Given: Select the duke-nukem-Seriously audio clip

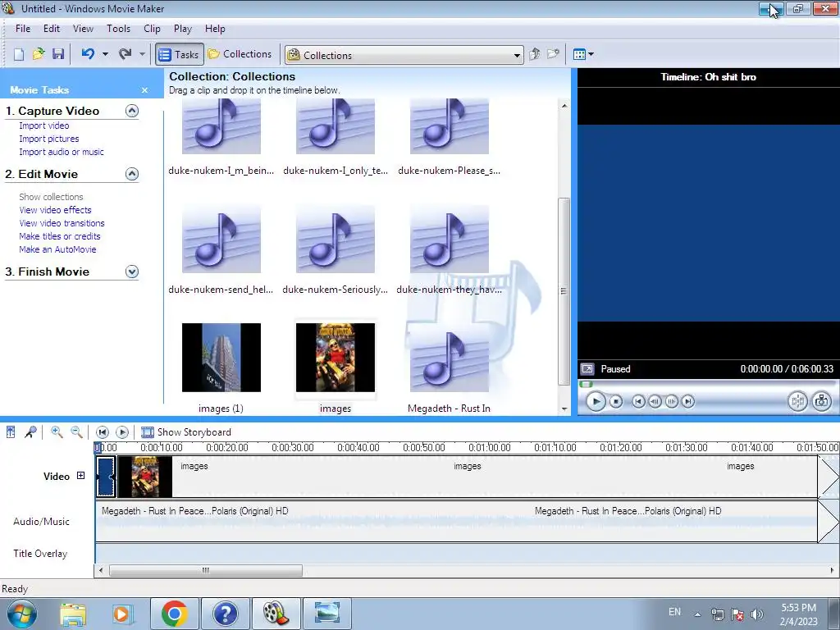Looking at the screenshot, I should click(336, 249).
